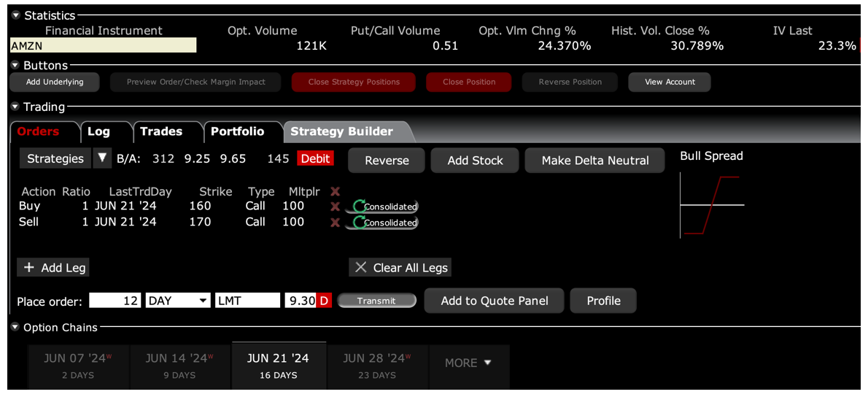Remove the Sell 170 Call leg

[x=335, y=223]
